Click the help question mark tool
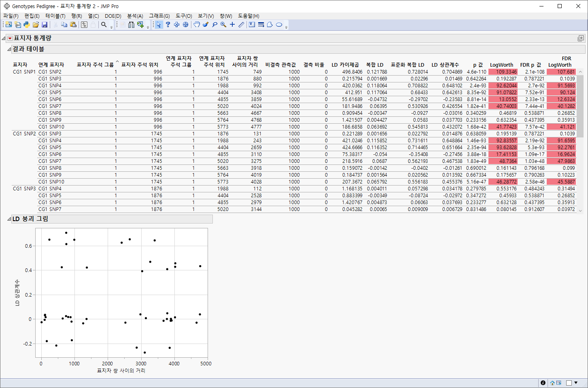This screenshot has height=388, width=588. (168, 25)
